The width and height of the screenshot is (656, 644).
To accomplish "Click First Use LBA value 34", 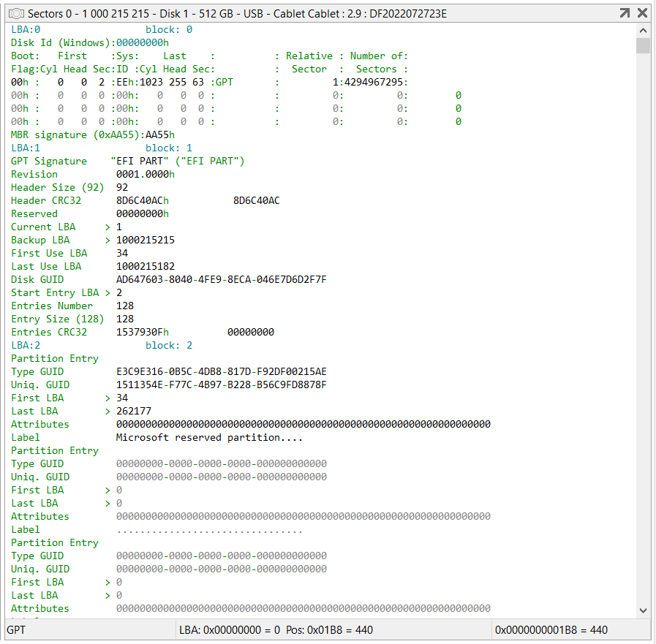I will (x=122, y=254).
